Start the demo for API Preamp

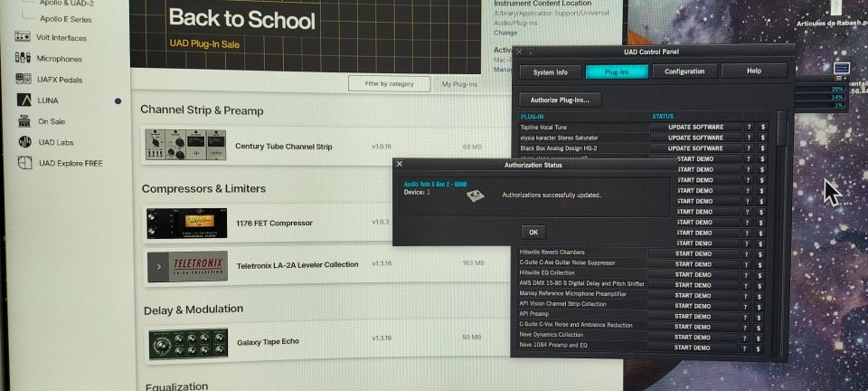point(693,317)
